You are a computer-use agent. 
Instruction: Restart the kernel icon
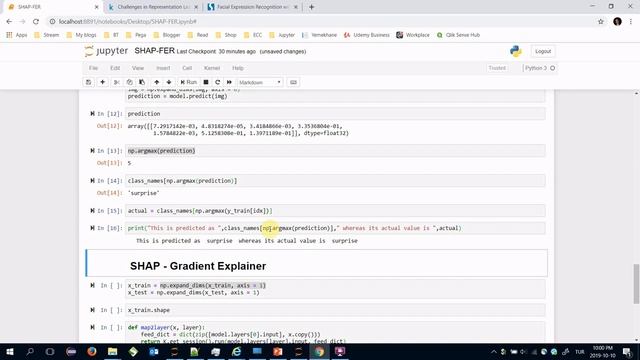218,82
